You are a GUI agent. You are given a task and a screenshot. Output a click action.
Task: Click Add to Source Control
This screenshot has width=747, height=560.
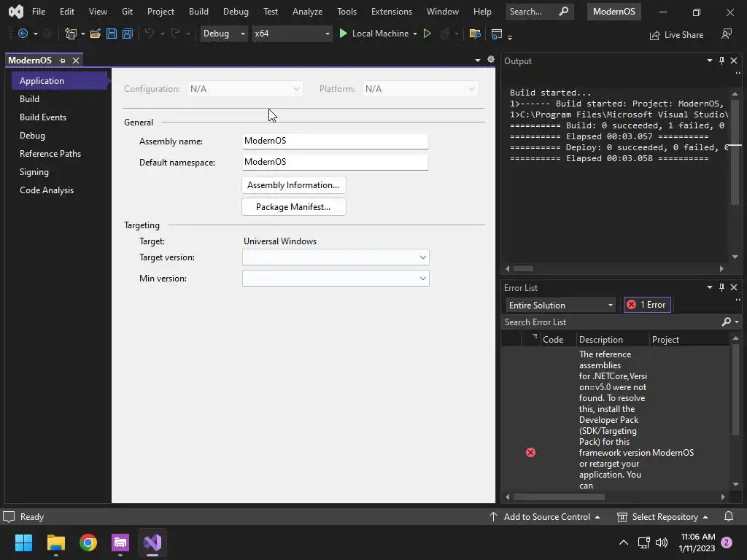544,517
